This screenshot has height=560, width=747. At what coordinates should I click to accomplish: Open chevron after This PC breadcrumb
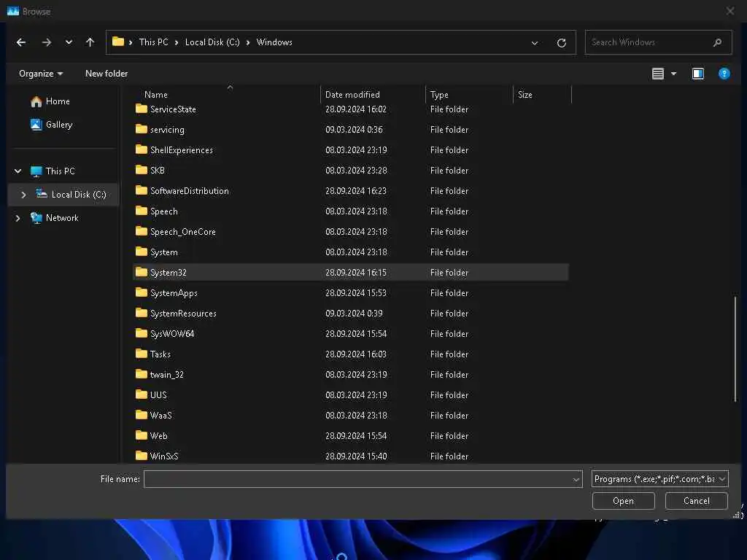tap(177, 43)
